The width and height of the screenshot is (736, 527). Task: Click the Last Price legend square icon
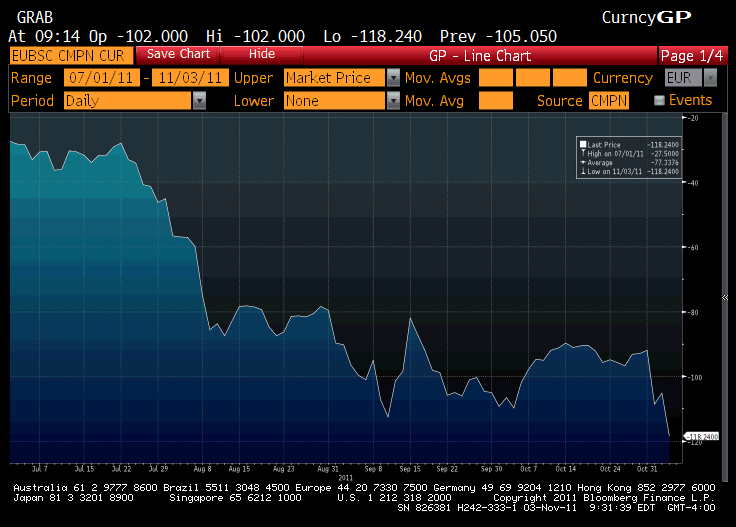click(583, 145)
